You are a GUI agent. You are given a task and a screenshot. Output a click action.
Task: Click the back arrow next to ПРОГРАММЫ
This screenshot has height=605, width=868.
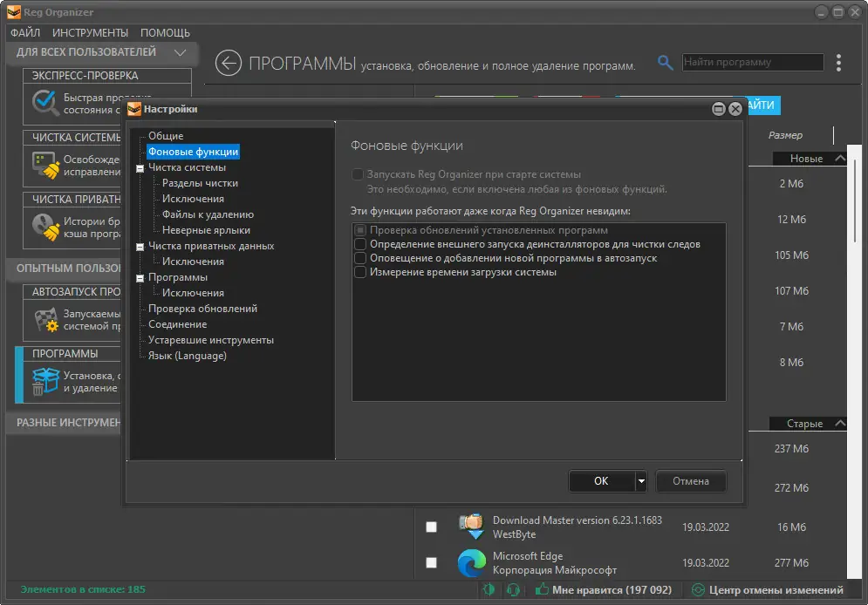click(x=228, y=63)
